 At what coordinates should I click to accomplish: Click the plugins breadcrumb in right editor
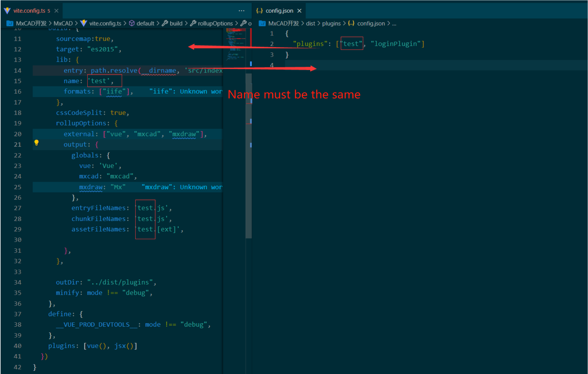[x=331, y=23]
